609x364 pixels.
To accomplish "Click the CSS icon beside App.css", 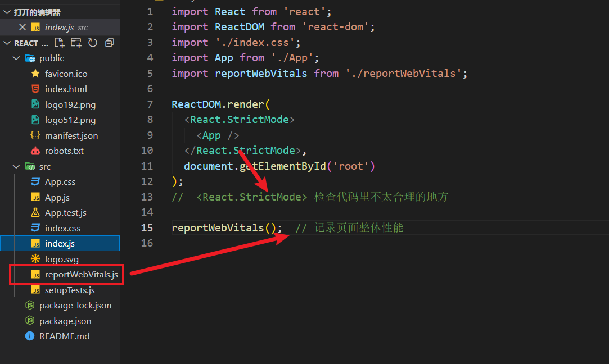I will pyautogui.click(x=35, y=181).
